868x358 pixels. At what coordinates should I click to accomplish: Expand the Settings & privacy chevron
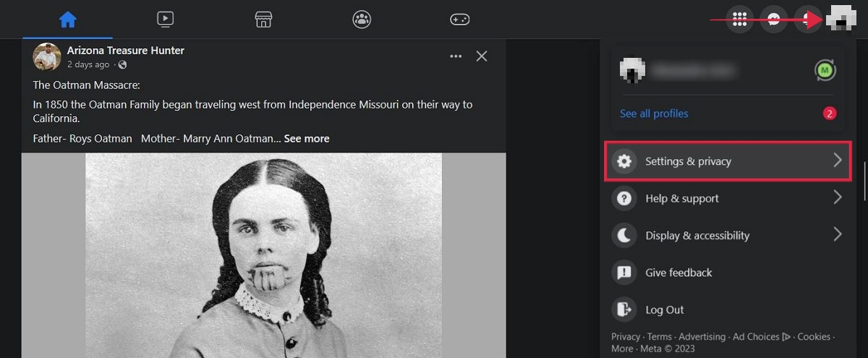tap(838, 161)
